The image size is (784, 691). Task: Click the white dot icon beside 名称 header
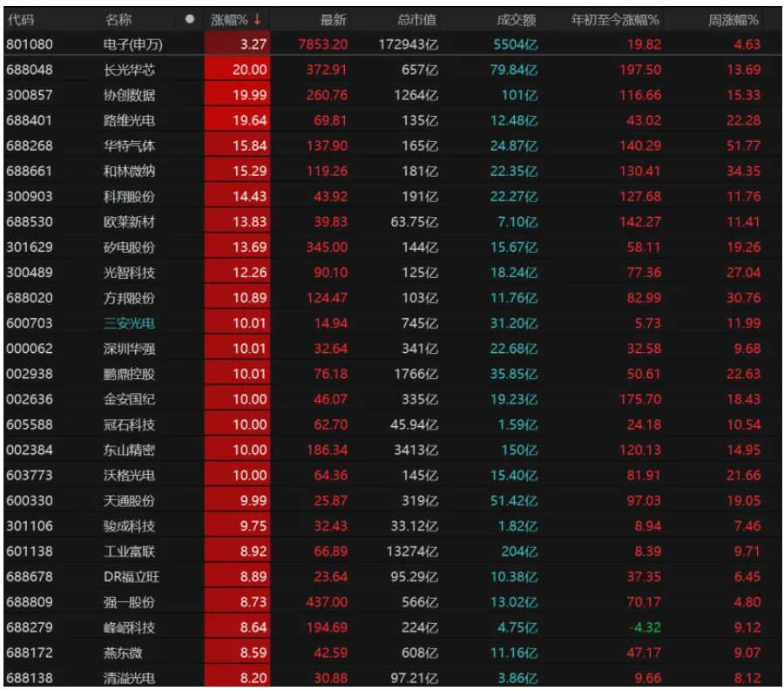[190, 19]
